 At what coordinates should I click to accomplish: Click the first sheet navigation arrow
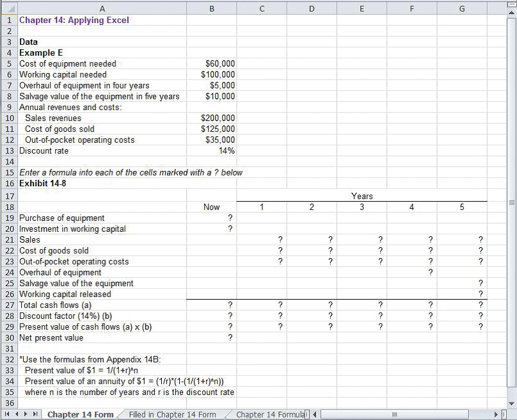(8, 414)
